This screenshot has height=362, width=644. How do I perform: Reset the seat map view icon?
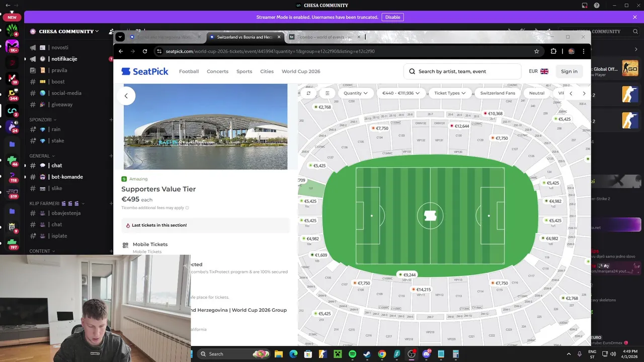308,93
